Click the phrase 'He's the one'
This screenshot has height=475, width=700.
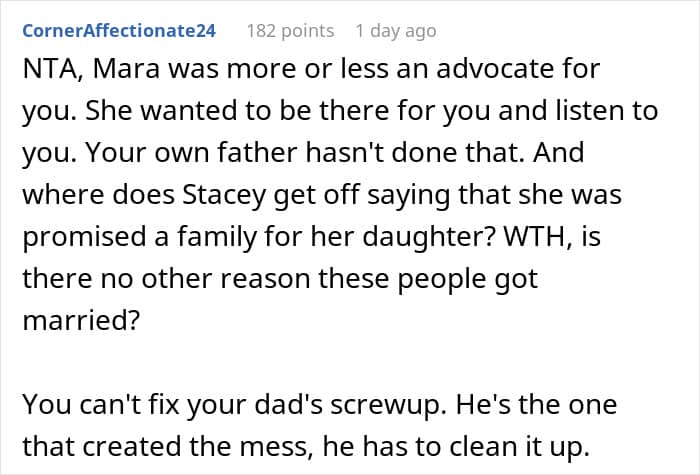click(537, 404)
